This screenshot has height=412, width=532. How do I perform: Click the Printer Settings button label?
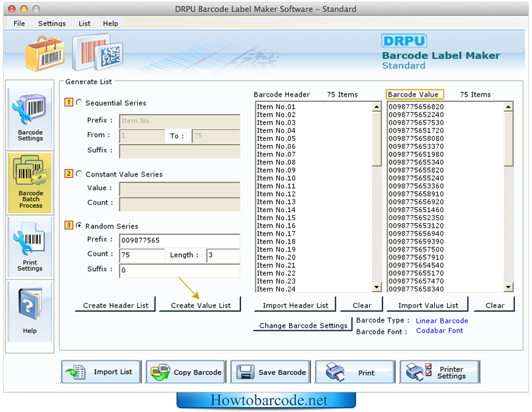(451, 372)
